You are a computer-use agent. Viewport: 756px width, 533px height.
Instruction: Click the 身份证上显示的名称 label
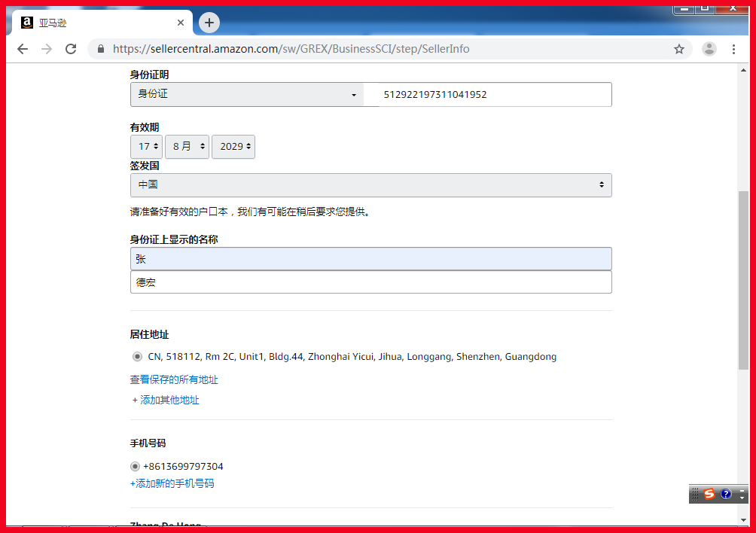[x=174, y=239]
